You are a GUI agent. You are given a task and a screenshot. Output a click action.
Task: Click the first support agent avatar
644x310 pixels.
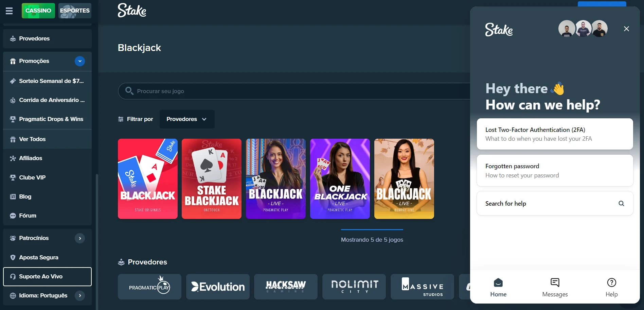[x=567, y=29]
